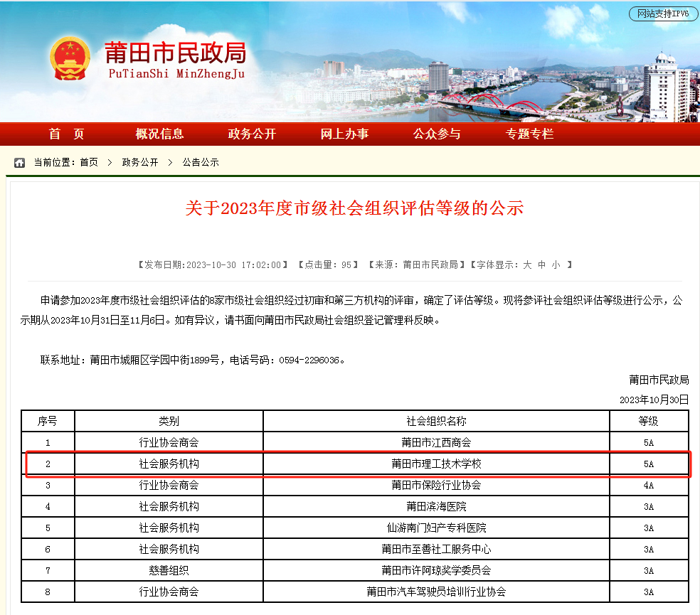Click the 社会组织名称 column header
Screen dimensions: 700x615
(436, 421)
